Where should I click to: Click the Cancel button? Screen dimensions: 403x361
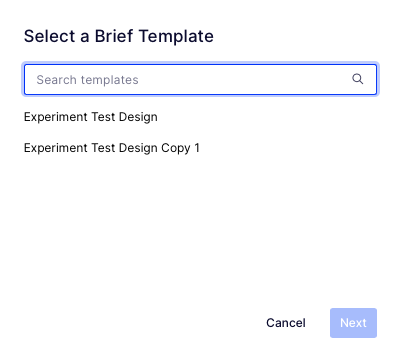tap(286, 323)
